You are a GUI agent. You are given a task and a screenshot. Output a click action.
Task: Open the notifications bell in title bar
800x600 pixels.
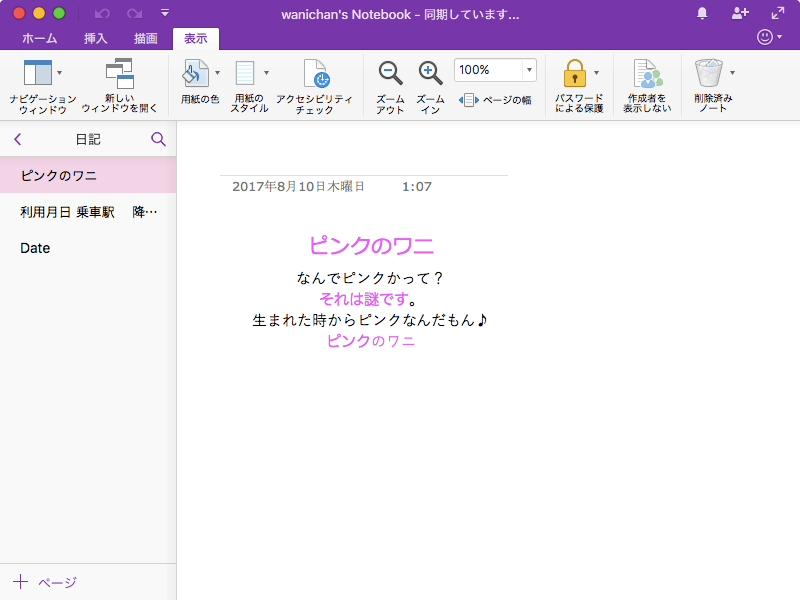click(702, 14)
